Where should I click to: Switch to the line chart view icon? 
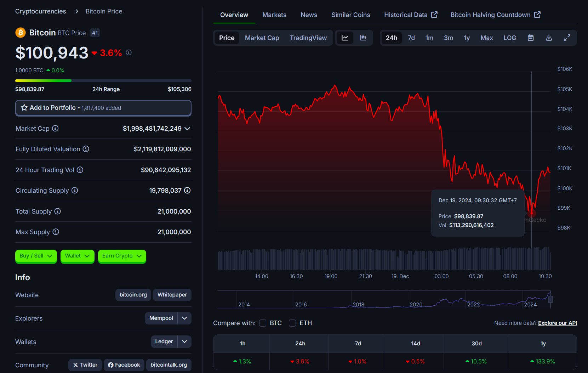345,38
